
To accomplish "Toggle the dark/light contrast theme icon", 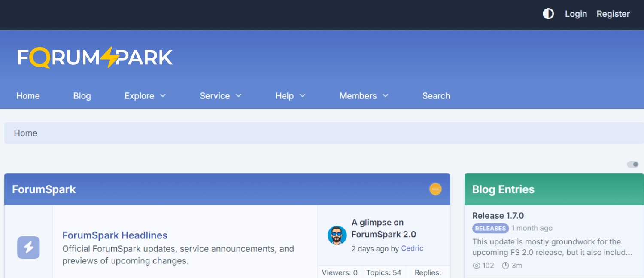I will click(548, 14).
